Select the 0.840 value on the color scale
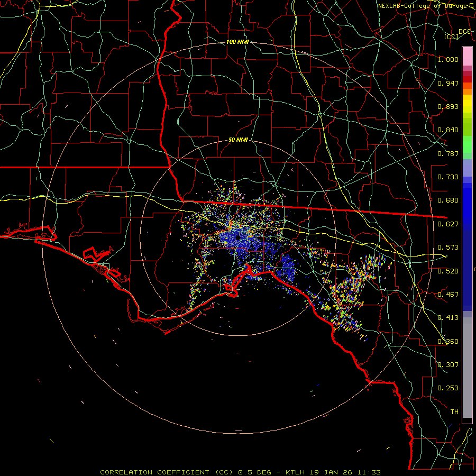 coord(448,130)
